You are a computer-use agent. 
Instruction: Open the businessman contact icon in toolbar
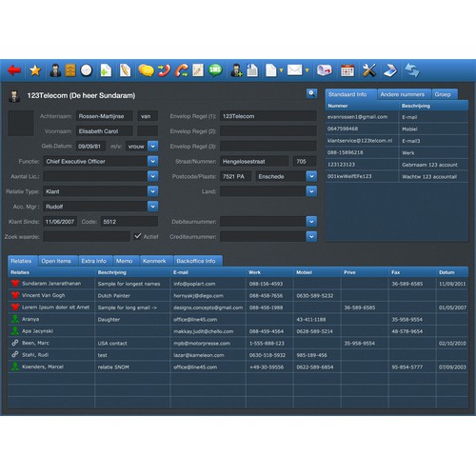pos(55,70)
